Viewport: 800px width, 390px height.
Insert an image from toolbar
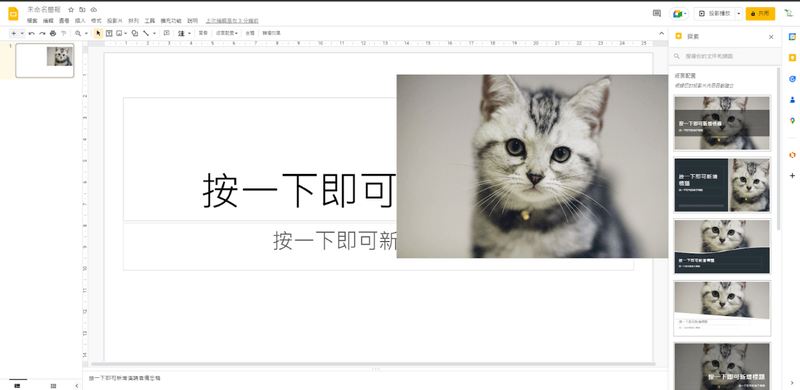pos(119,33)
